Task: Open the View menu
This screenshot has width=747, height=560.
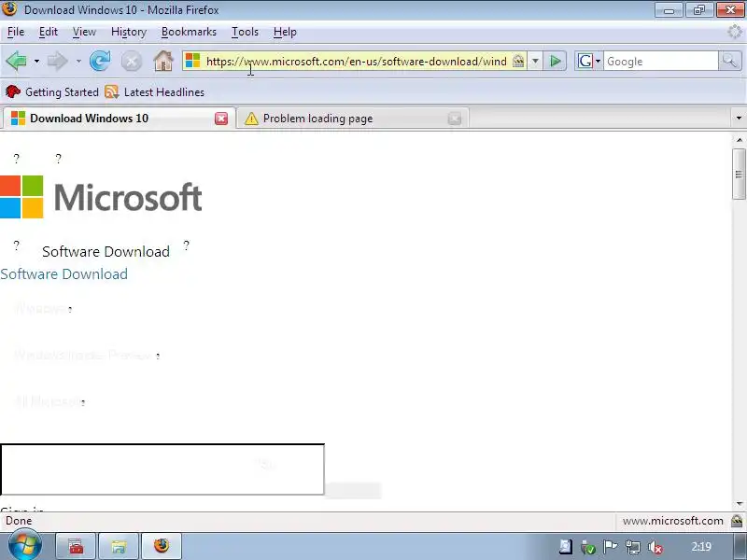Action: click(84, 32)
